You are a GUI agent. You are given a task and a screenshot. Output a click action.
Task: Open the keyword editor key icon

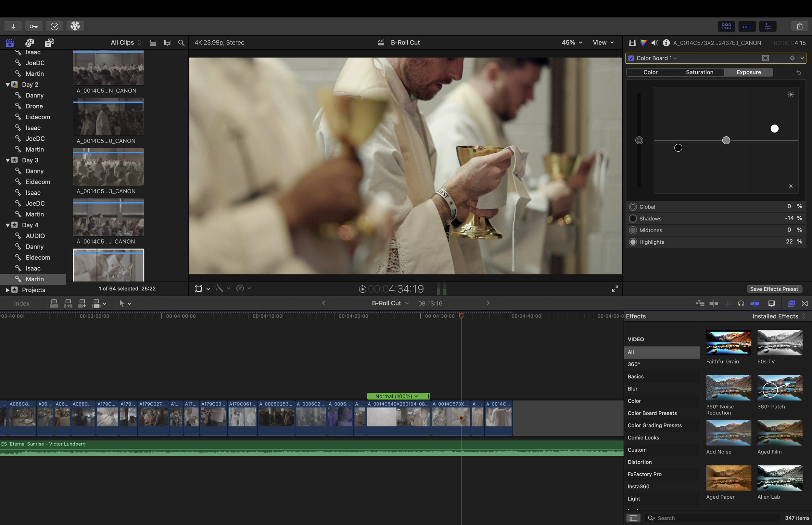[x=33, y=26]
